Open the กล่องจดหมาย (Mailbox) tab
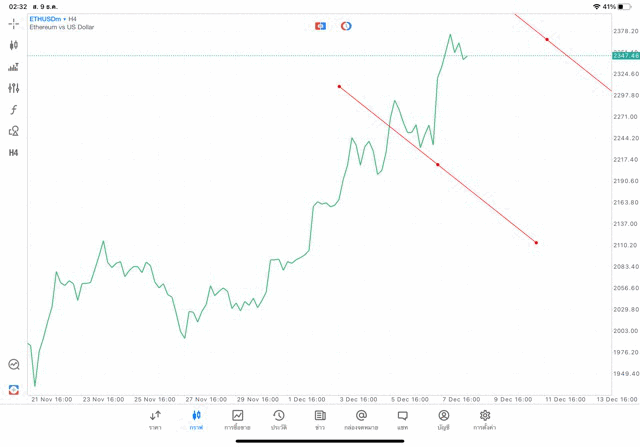Screen dimensions: 640x447 [361, 420]
